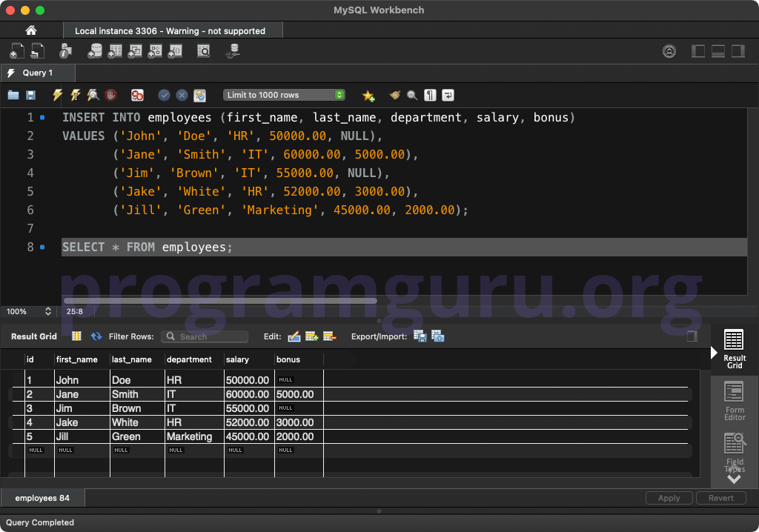Focus the Filter Rows search field

205,336
